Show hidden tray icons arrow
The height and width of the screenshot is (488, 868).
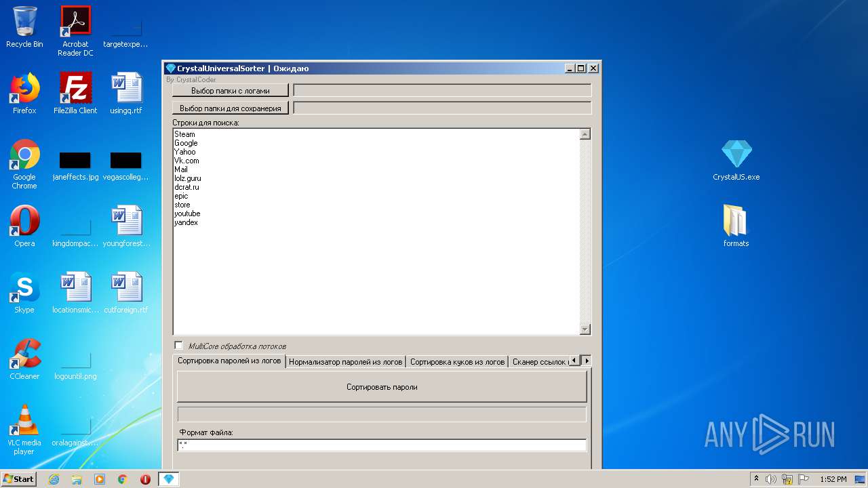pos(756,479)
